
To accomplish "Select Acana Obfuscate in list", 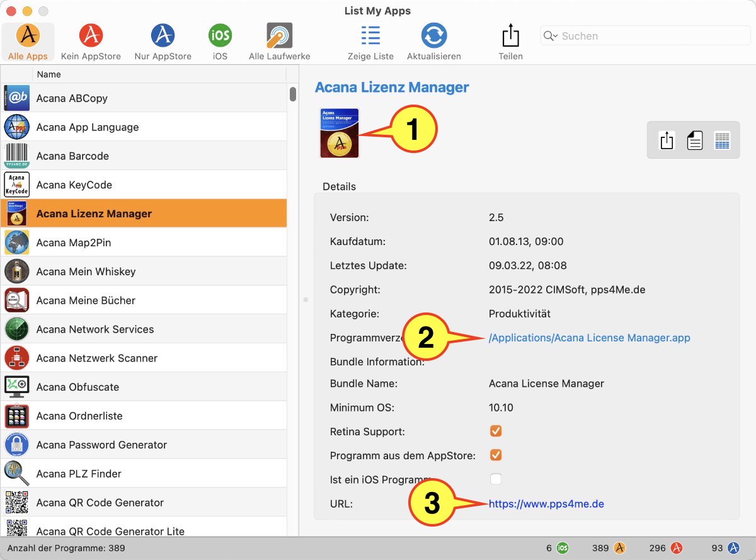I will coord(77,387).
